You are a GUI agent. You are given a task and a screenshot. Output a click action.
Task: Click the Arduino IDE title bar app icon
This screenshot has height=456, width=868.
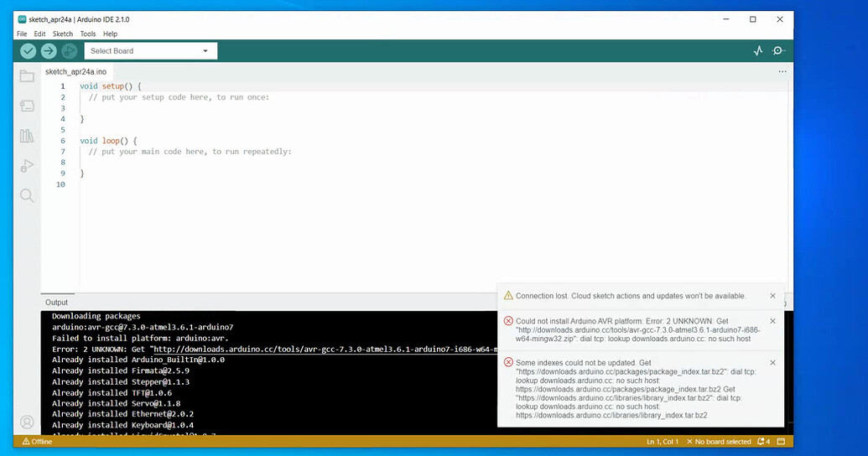pyautogui.click(x=22, y=19)
